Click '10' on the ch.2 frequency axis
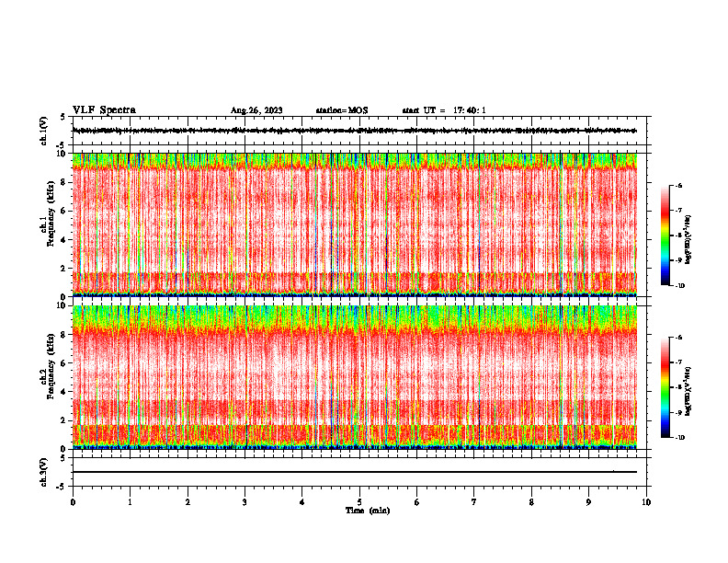Screen dimensions: 728x563 pyautogui.click(x=61, y=305)
